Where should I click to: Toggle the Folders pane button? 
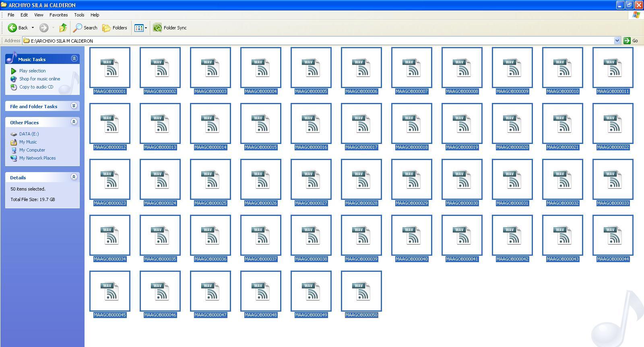(x=115, y=28)
